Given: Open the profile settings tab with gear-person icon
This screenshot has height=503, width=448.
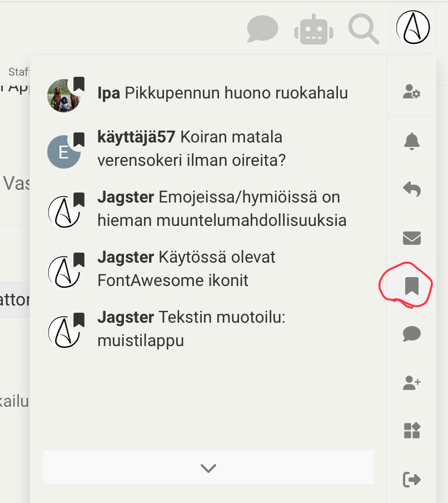Looking at the screenshot, I should click(411, 91).
